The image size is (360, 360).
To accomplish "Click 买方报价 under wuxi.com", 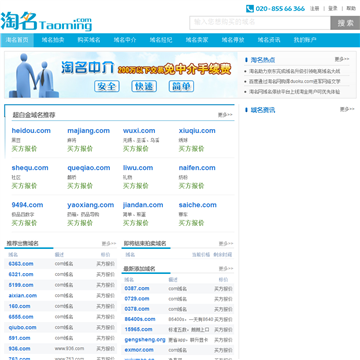I will tap(136, 149).
